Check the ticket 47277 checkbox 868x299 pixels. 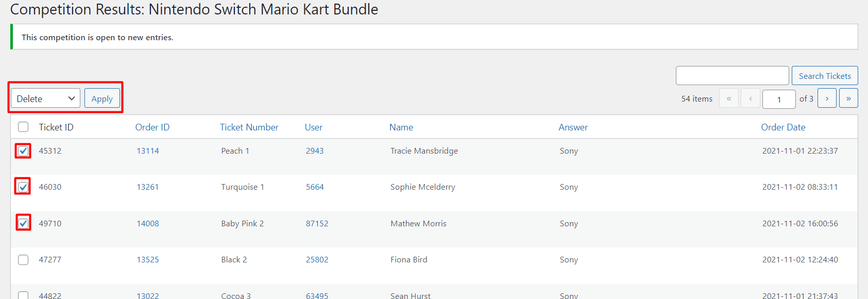(23, 260)
